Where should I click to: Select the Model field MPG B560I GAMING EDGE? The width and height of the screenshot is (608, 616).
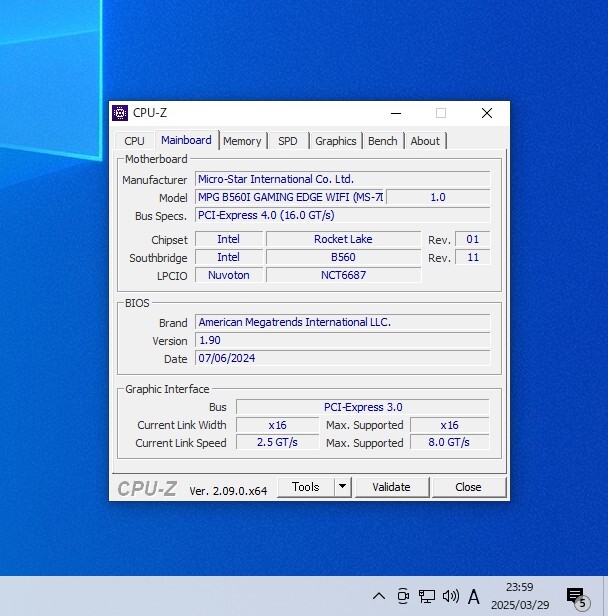(290, 197)
